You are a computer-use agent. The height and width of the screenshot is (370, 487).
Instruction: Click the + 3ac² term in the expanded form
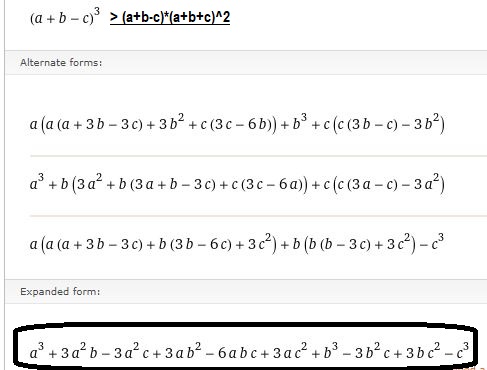pos(285,352)
